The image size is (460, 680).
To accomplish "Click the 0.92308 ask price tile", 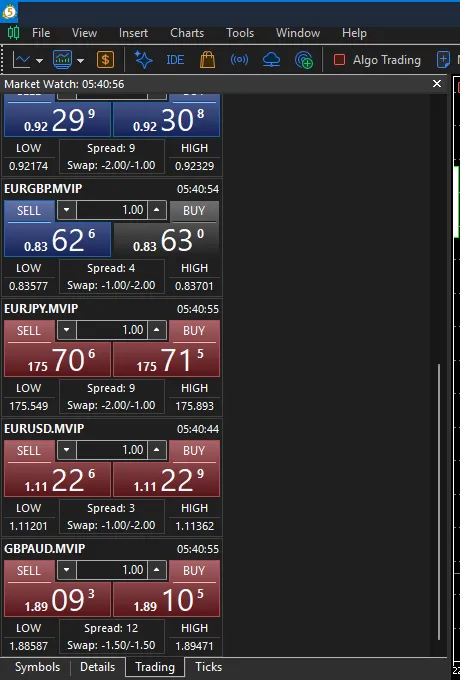I will pos(166,120).
